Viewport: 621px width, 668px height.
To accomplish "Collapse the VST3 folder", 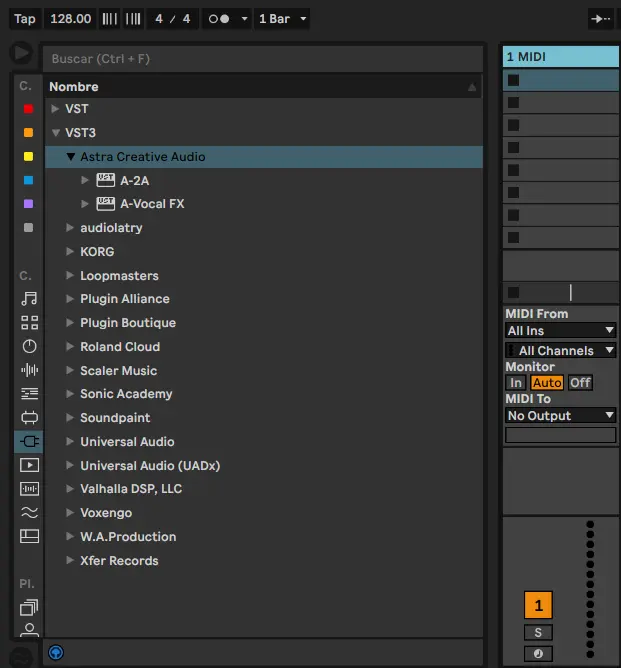I will pos(55,132).
